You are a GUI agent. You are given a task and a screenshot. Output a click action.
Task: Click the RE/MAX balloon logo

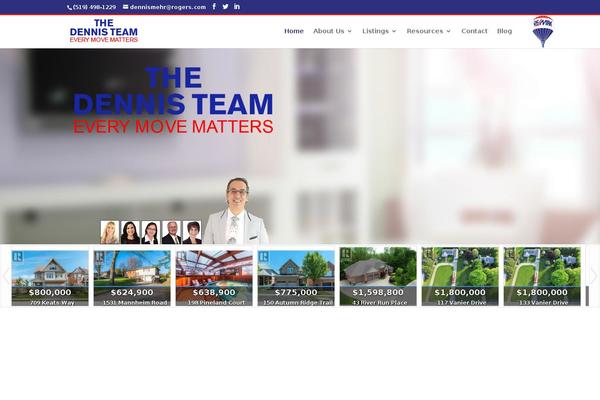click(543, 31)
